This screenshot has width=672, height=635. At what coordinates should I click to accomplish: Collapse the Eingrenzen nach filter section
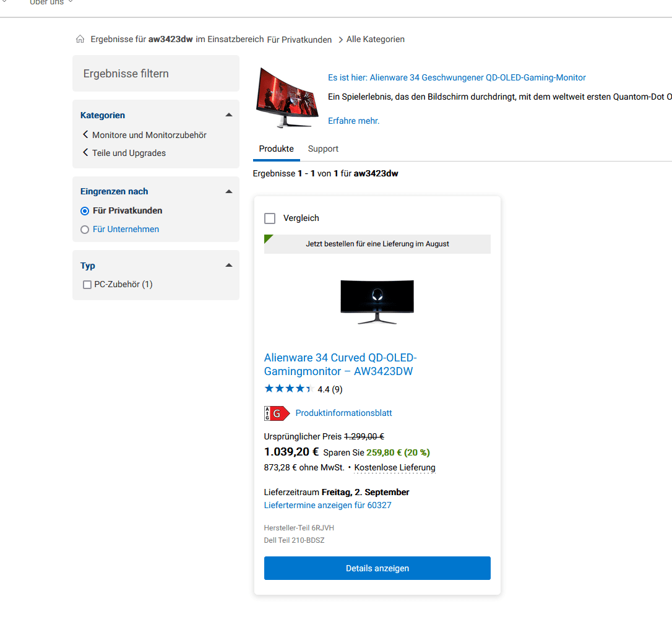(229, 192)
